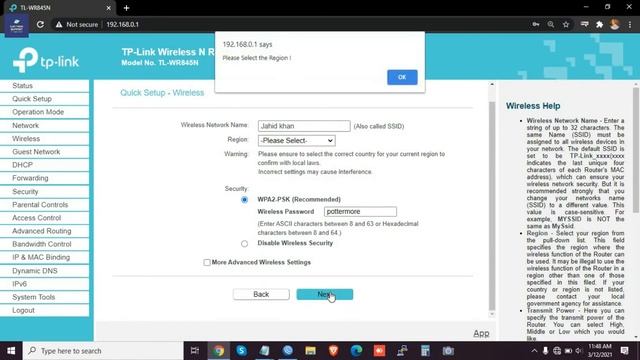
Task: Open the microphone tray icon
Action: tap(545, 351)
